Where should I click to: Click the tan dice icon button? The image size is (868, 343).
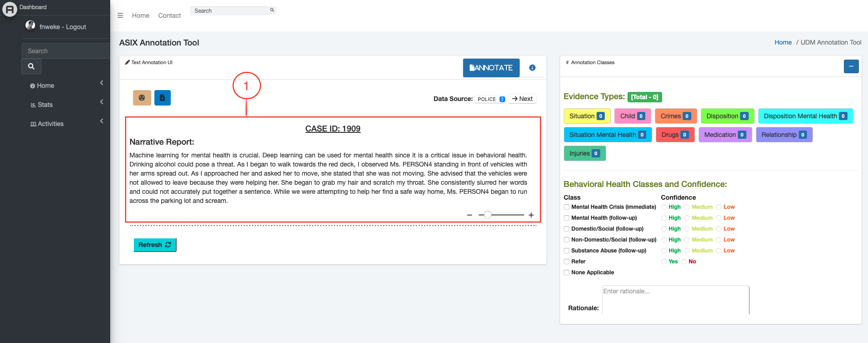click(142, 98)
